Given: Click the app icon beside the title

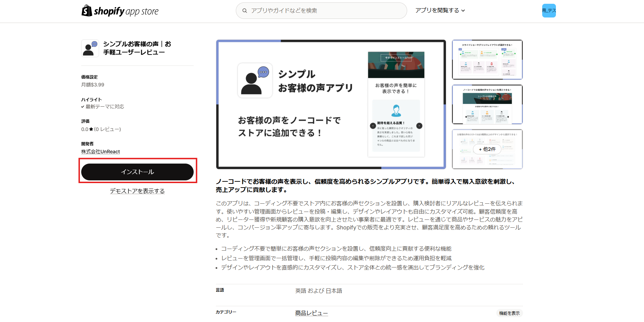Looking at the screenshot, I should [x=90, y=48].
